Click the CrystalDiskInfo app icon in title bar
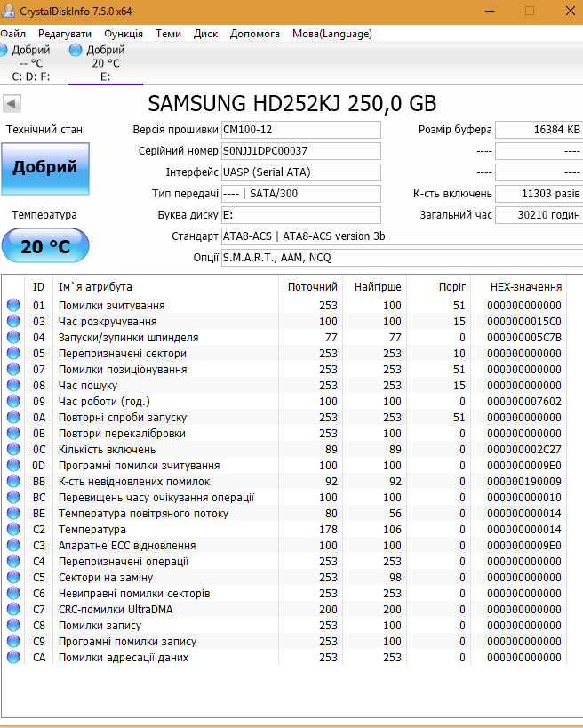Screen dimensions: 583x728 (x=7, y=12)
